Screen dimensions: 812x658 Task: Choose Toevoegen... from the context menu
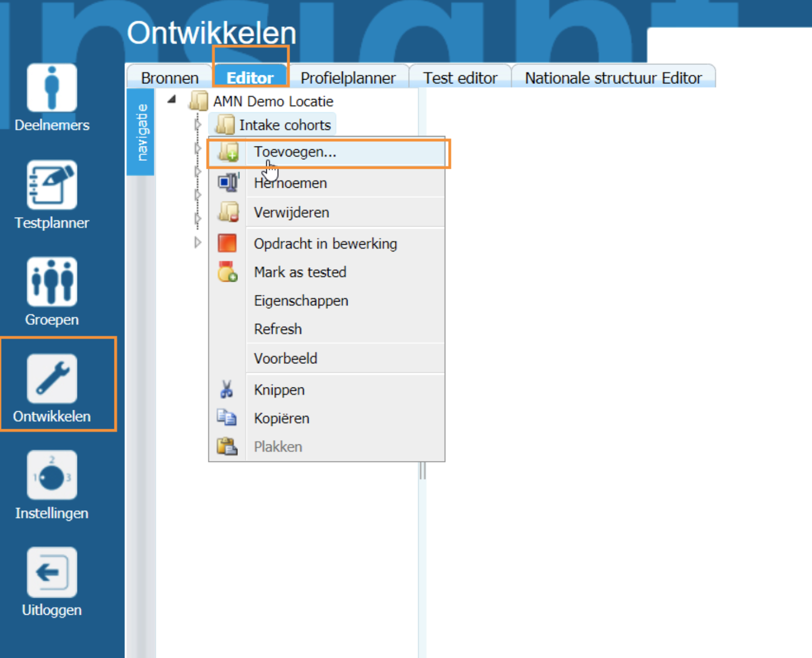[295, 152]
